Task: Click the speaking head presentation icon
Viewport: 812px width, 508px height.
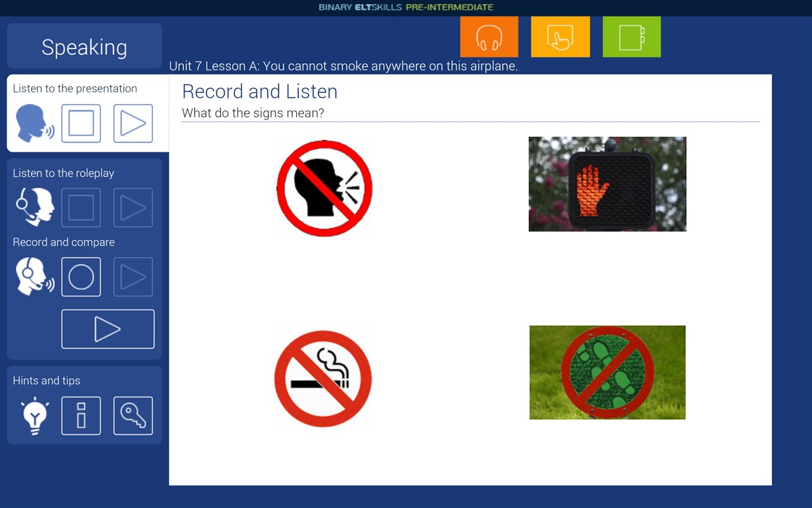Action: click(35, 123)
